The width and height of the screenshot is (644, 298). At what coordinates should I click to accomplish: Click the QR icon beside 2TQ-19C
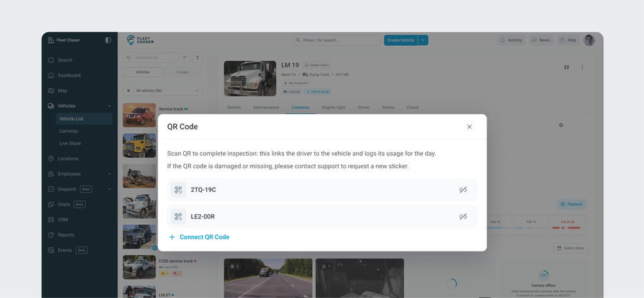point(178,190)
